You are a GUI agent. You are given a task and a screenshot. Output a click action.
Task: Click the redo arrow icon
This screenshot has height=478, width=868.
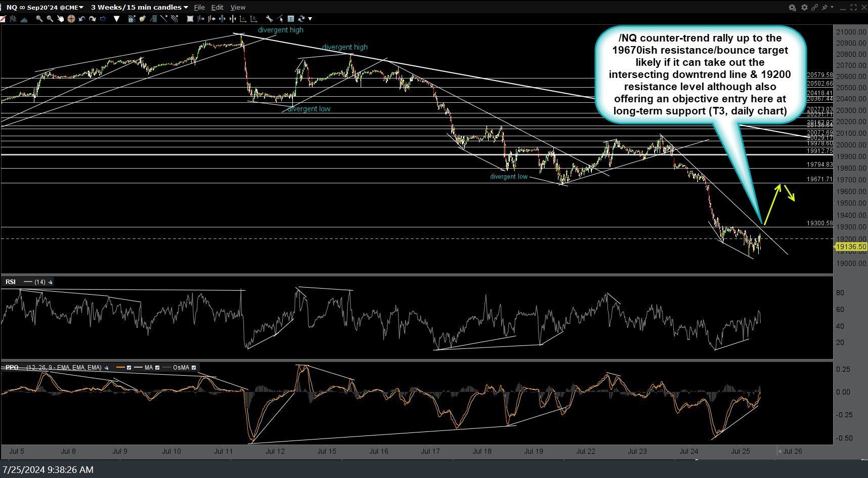coord(93,19)
